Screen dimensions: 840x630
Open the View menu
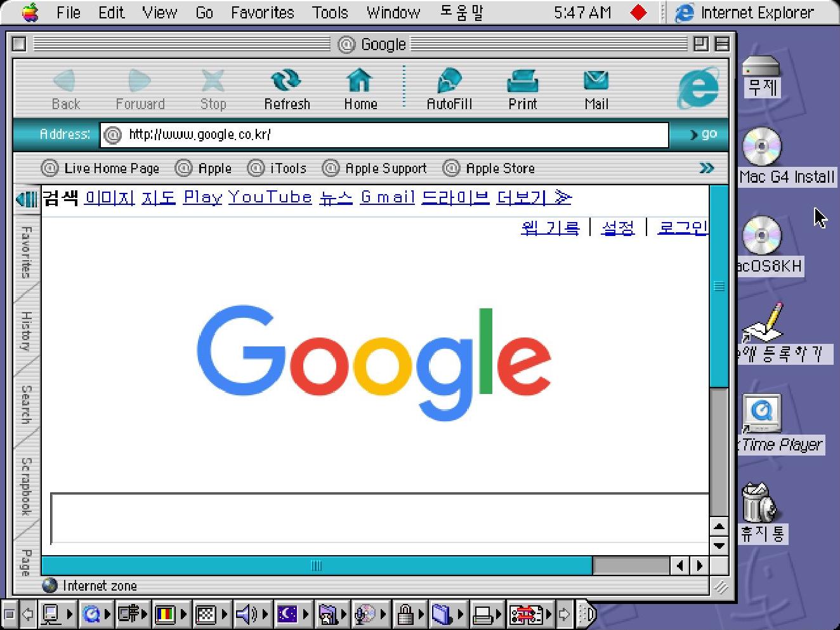pos(159,13)
